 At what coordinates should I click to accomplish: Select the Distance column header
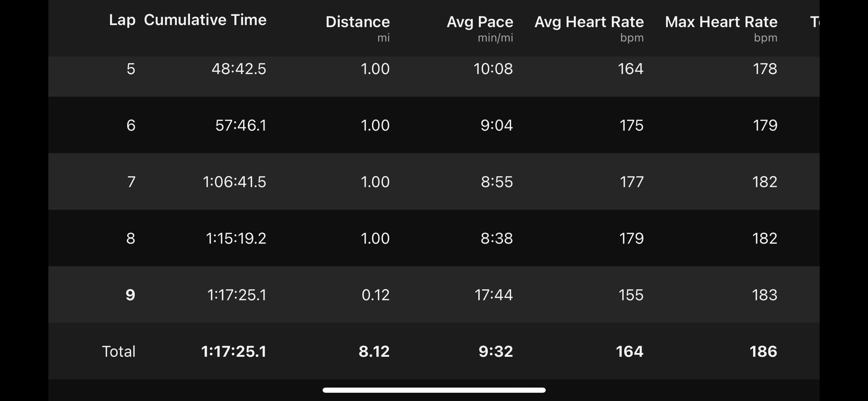click(x=357, y=22)
